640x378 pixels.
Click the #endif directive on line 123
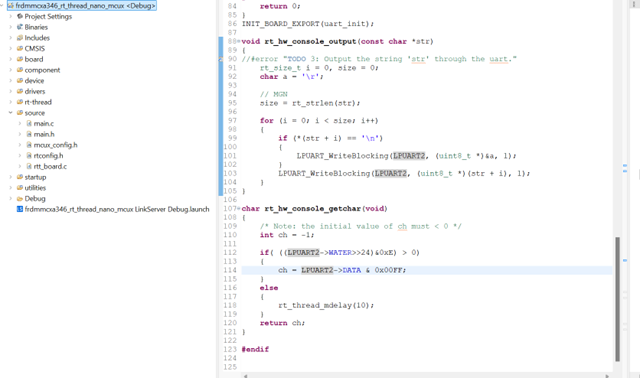[x=255, y=349]
